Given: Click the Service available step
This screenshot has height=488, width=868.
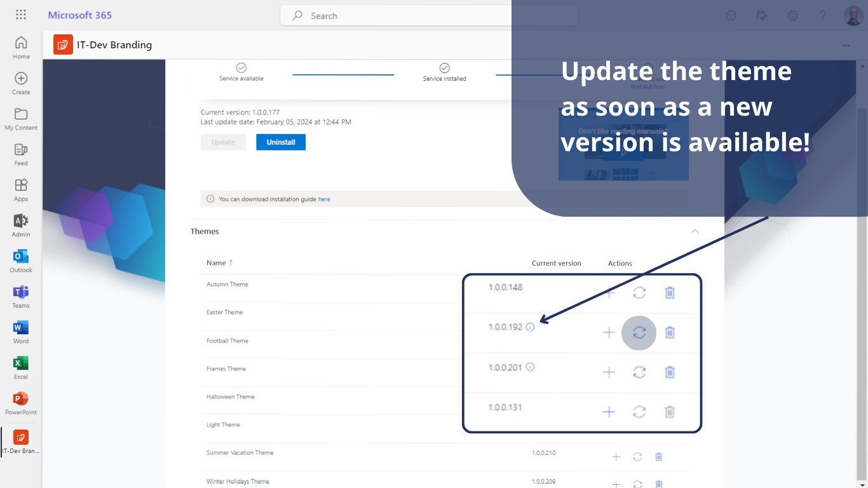Looking at the screenshot, I should tap(241, 72).
